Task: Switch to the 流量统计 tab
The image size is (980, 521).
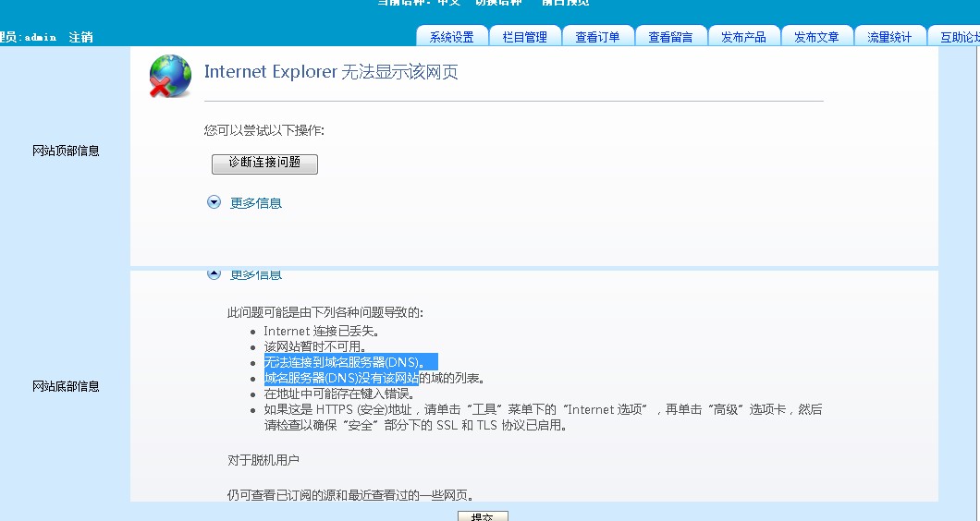Action: (x=889, y=37)
